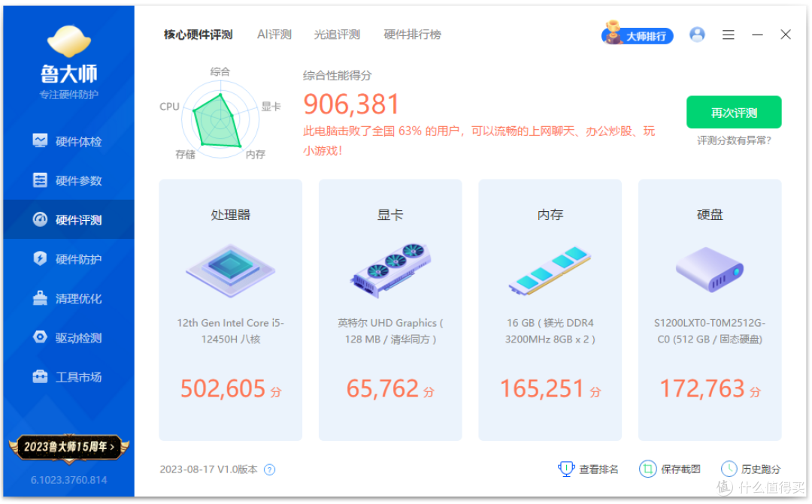Click the 内存 card heading
This screenshot has height=504, width=812.
[550, 215]
